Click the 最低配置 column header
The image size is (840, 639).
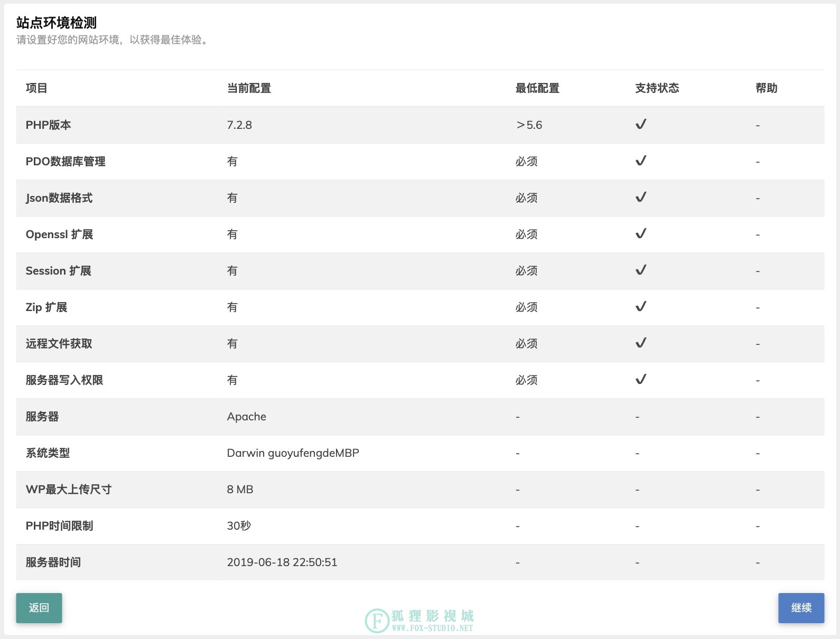click(x=537, y=88)
